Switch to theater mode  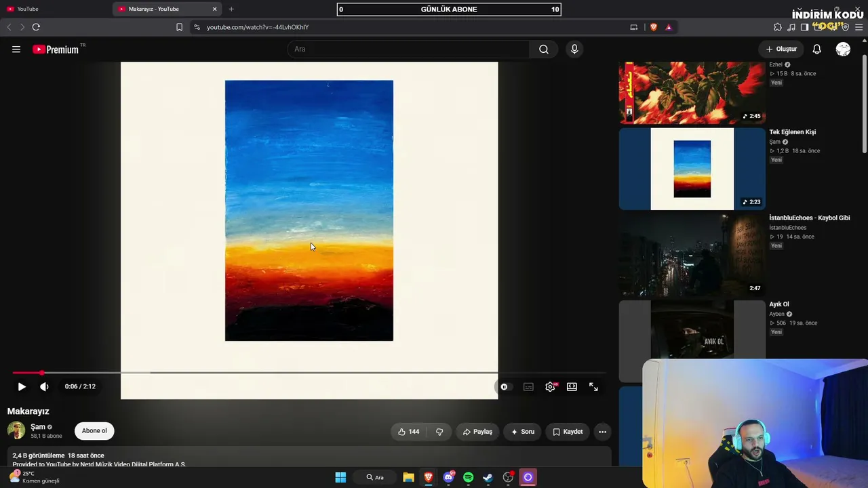tap(572, 387)
